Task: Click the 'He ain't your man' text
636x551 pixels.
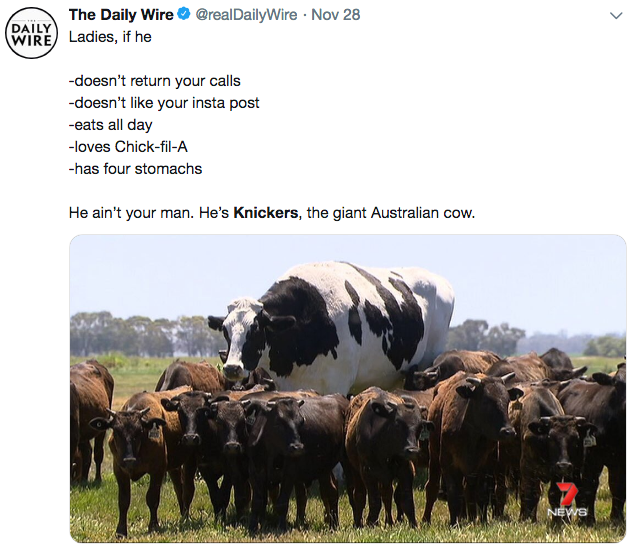Action: tap(131, 213)
